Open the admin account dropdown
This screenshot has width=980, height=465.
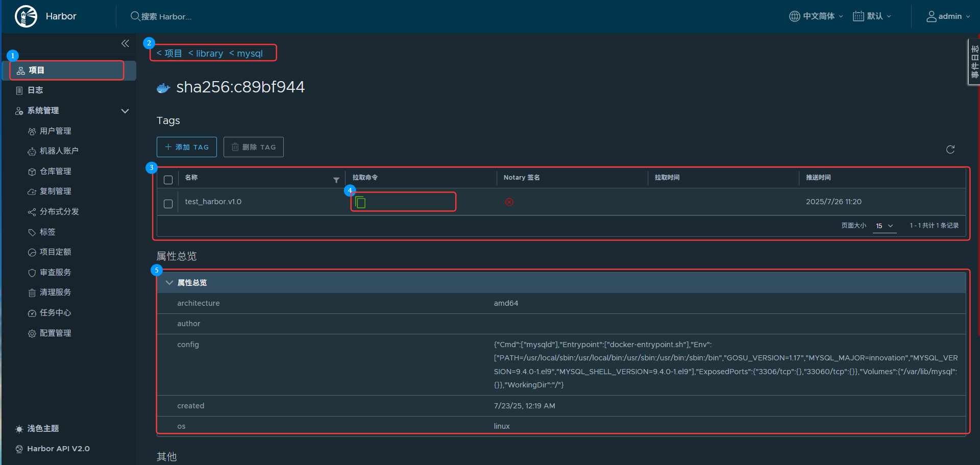click(948, 16)
